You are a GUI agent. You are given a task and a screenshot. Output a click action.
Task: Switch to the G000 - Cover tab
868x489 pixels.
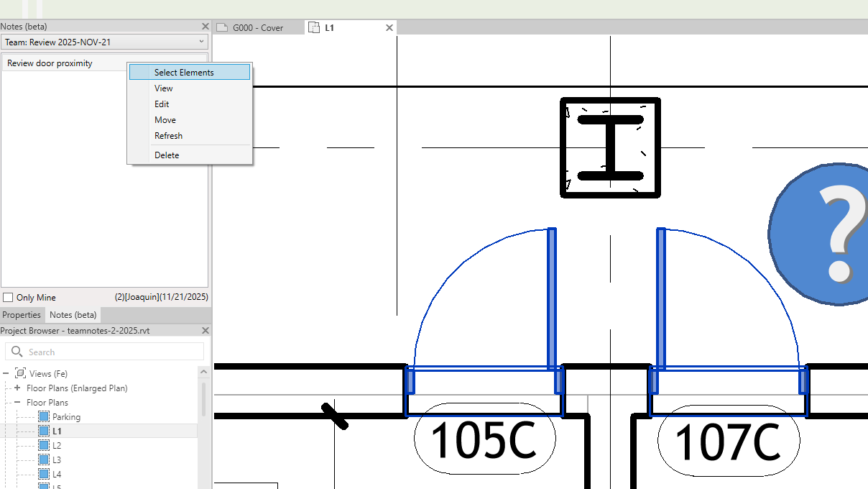pos(257,28)
